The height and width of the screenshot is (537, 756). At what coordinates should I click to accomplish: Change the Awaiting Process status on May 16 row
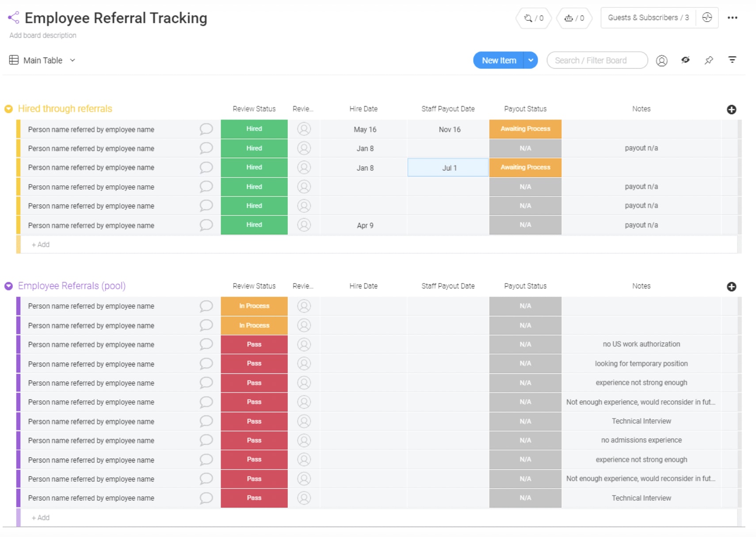525,129
